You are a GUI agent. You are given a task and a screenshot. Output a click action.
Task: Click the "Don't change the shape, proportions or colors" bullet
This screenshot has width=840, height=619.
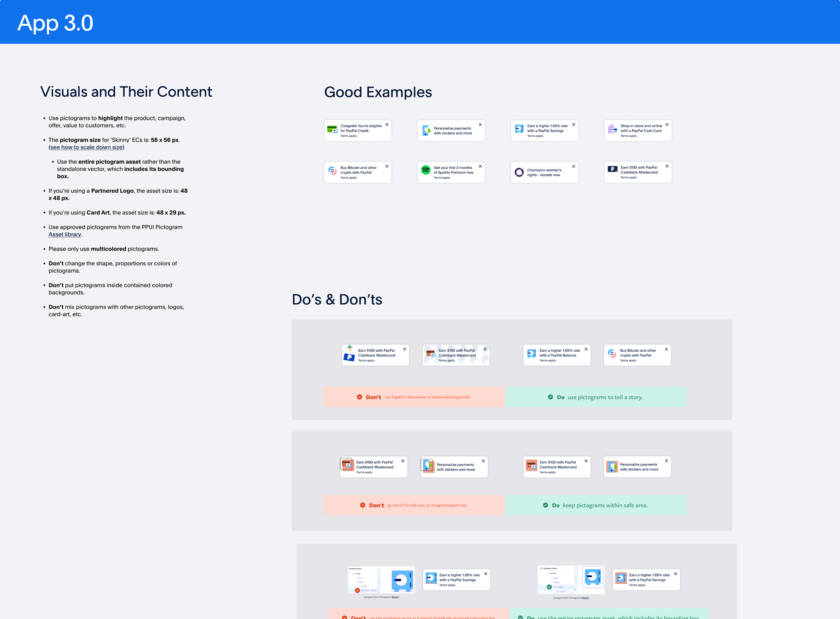click(113, 267)
